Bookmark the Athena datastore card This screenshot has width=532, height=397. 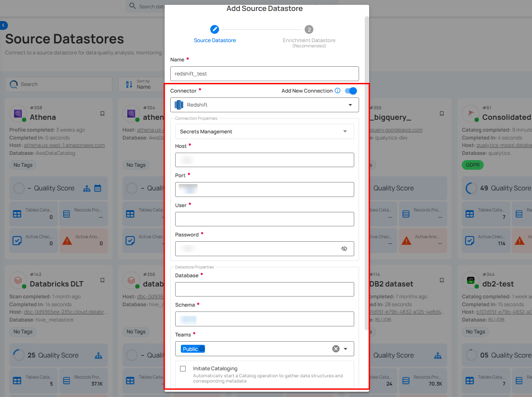click(x=102, y=113)
